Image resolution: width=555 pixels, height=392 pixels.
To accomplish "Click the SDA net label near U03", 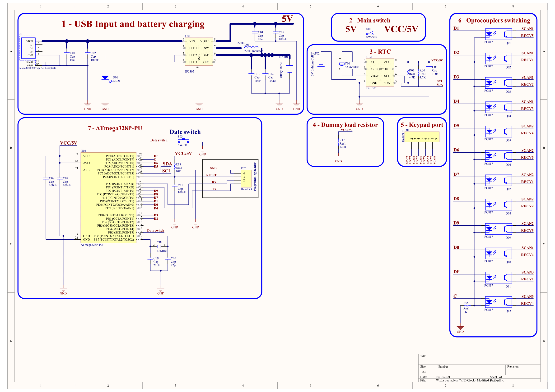I will coord(167,164).
